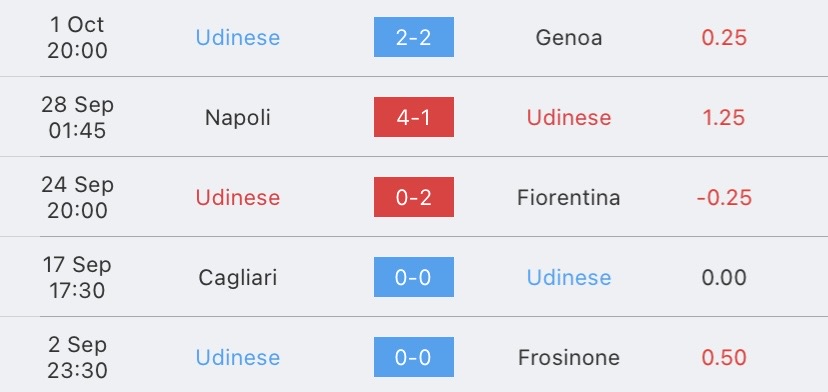Select the Genoa team name
The width and height of the screenshot is (828, 392).
tap(569, 38)
